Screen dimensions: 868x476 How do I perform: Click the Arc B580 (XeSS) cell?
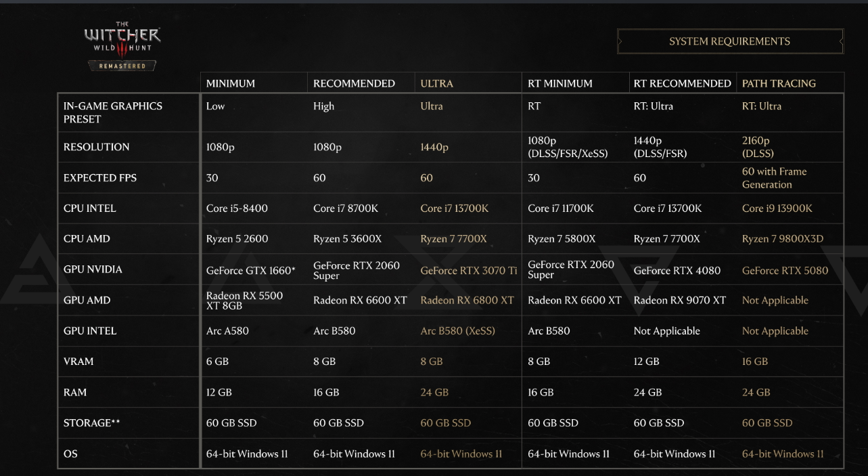[x=458, y=331]
